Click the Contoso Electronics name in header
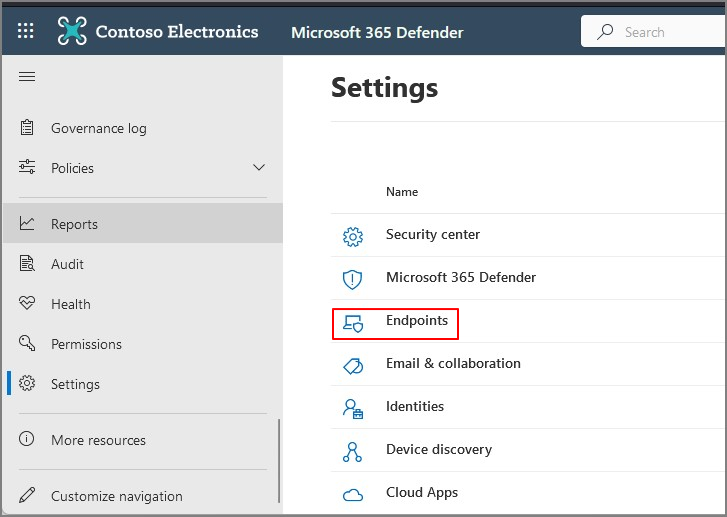This screenshot has height=517, width=727. (x=177, y=32)
